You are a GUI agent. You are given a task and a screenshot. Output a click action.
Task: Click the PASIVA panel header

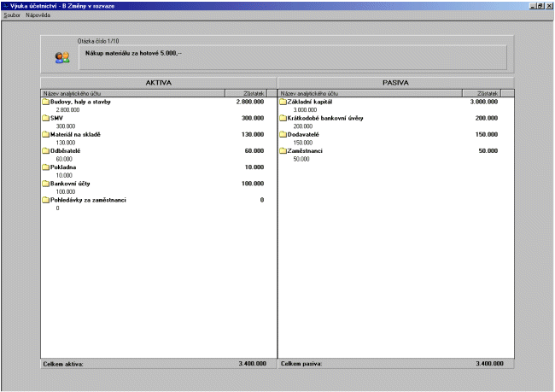[396, 82]
